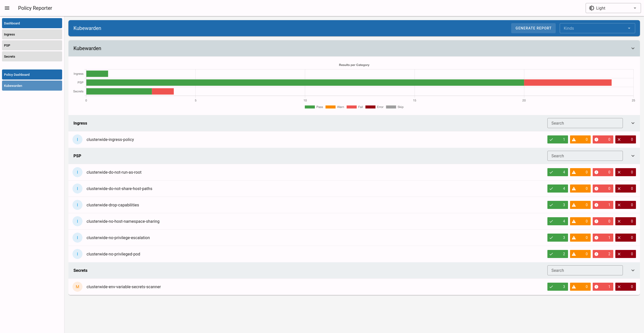This screenshot has width=644, height=333.
Task: Toggle the Fail series in chart legend
Action: click(x=355, y=107)
